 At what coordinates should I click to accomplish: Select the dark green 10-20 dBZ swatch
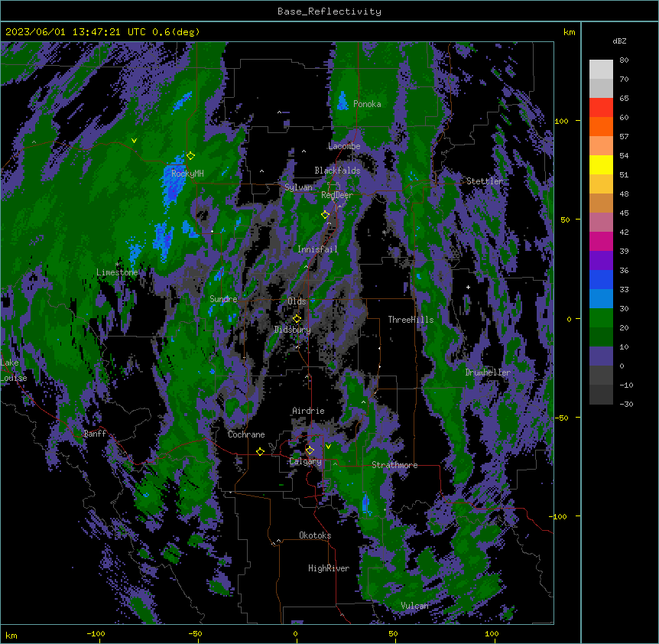pos(601,337)
